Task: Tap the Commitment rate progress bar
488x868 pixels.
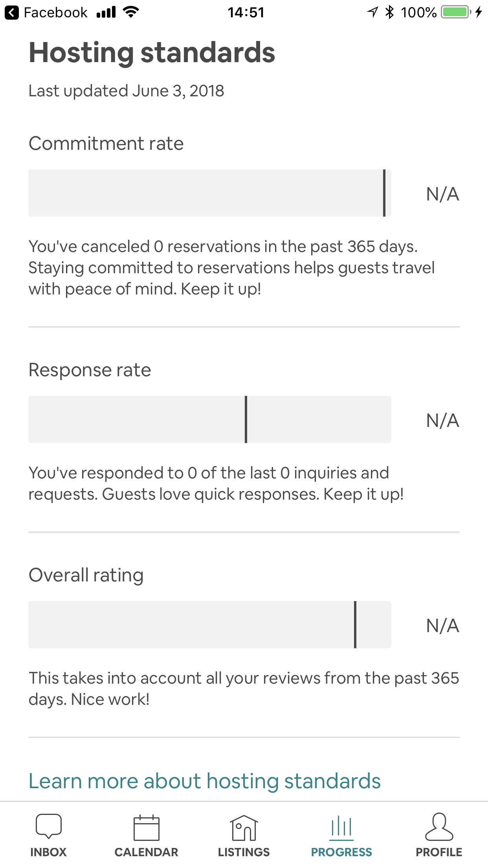Action: [209, 193]
